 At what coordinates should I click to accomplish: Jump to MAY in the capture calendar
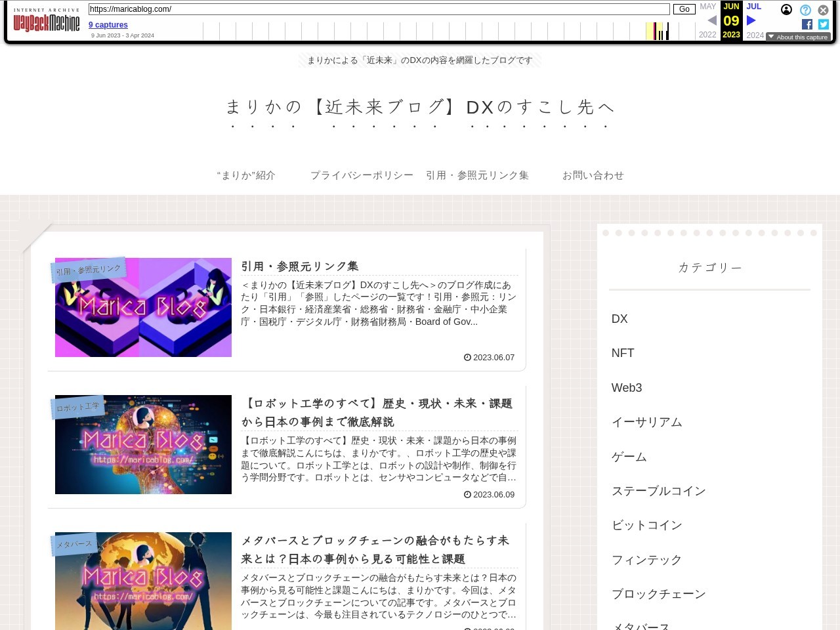[x=707, y=7]
